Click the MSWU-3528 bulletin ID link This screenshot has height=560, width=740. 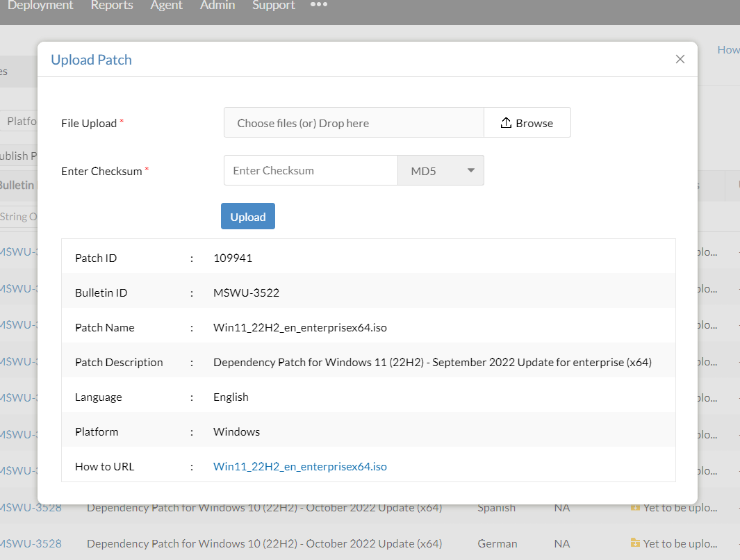pos(31,507)
